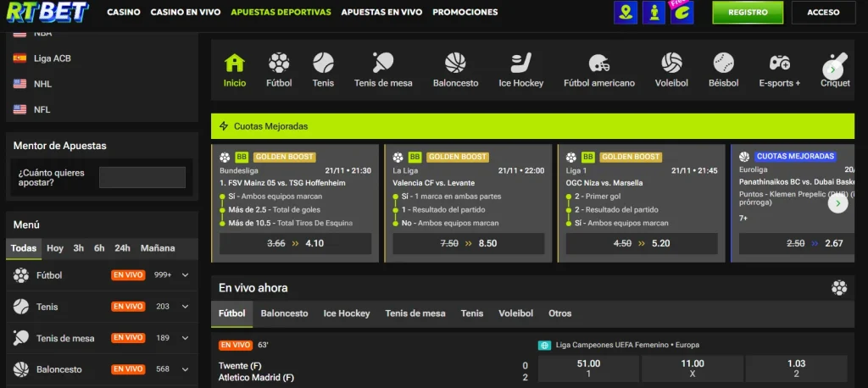Select the Béisbol icon
This screenshot has width=868, height=388.
tap(724, 63)
